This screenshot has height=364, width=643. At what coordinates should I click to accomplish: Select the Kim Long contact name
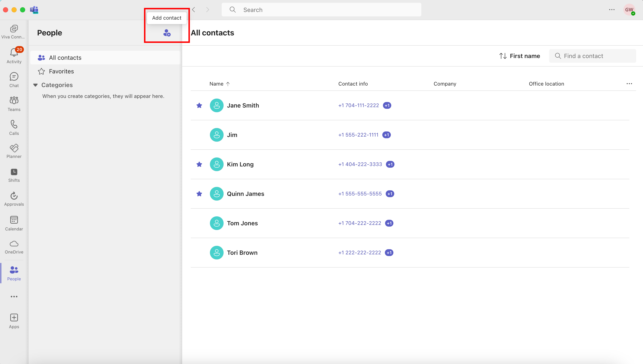coord(240,164)
